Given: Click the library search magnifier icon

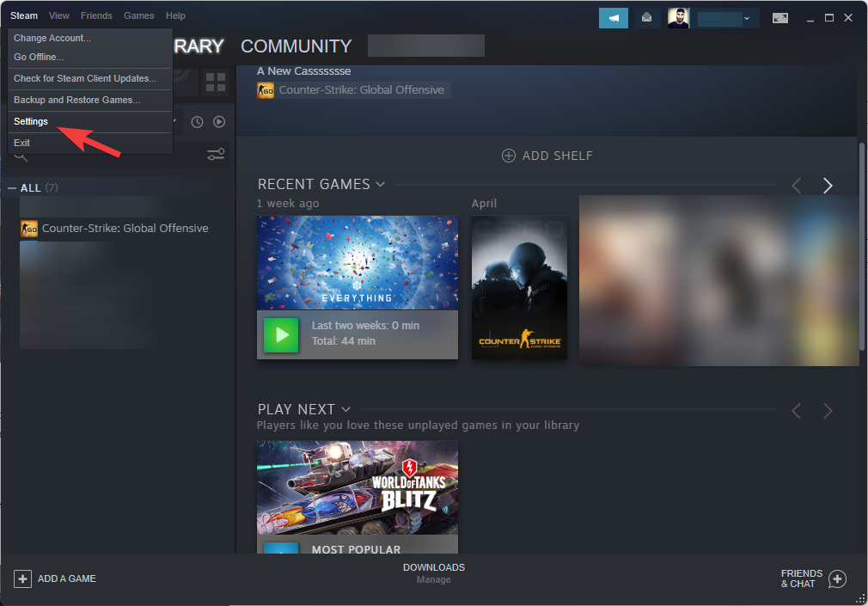Looking at the screenshot, I should (21, 156).
